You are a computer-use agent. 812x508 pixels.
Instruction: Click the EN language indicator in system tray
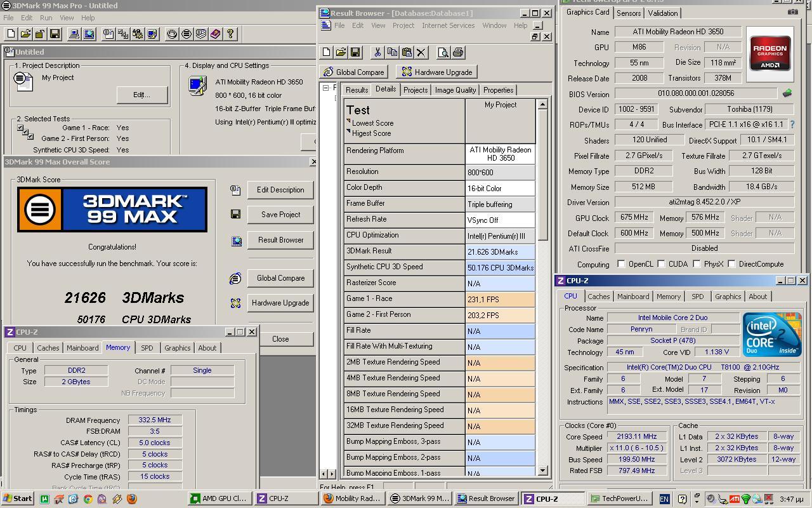coord(664,499)
